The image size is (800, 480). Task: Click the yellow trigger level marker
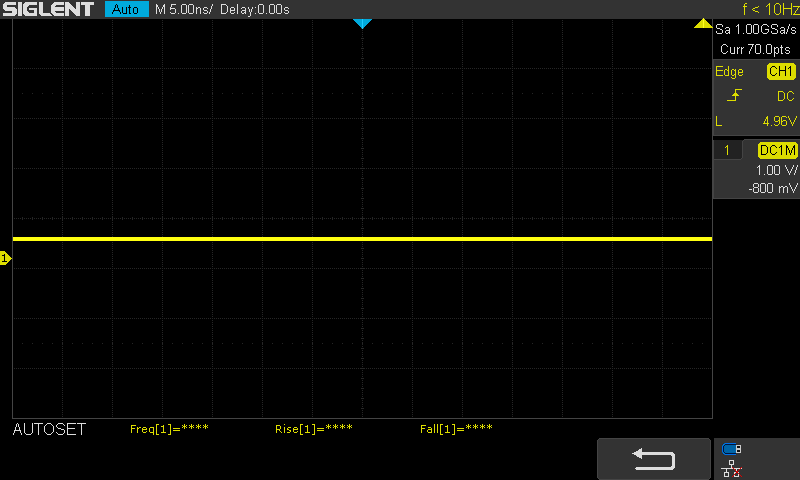703,23
